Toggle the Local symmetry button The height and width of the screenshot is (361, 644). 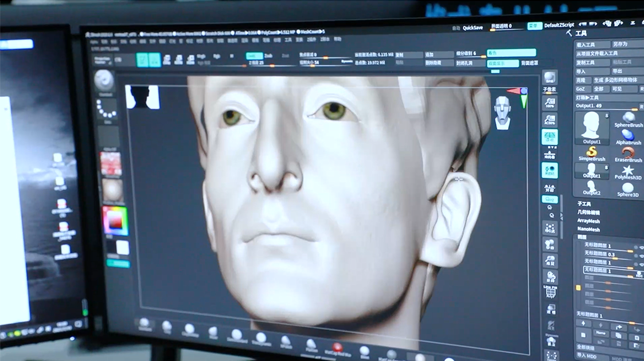549,170
